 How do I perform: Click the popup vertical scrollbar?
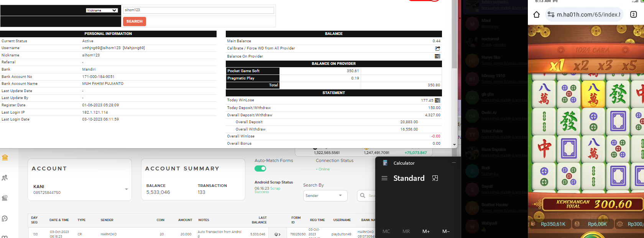coord(454,35)
